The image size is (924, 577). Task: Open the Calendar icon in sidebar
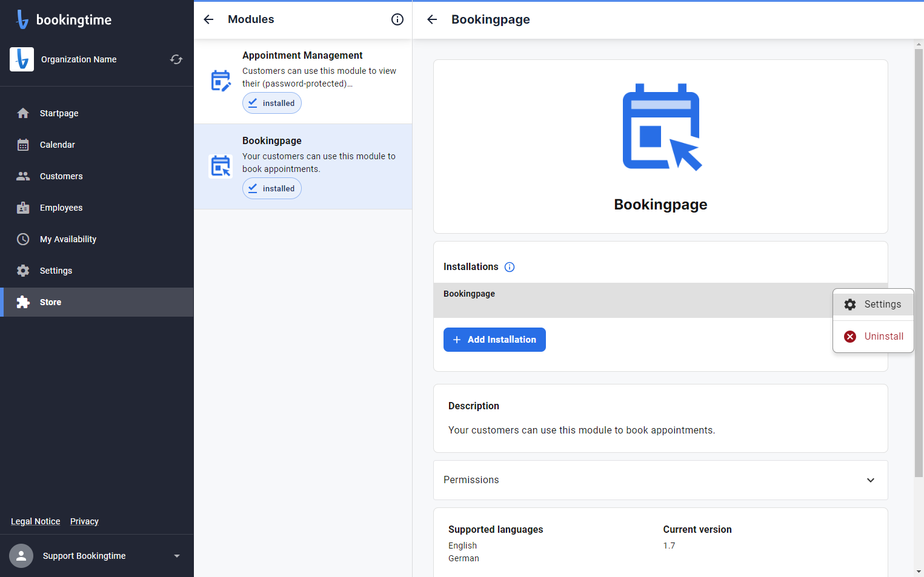23,145
